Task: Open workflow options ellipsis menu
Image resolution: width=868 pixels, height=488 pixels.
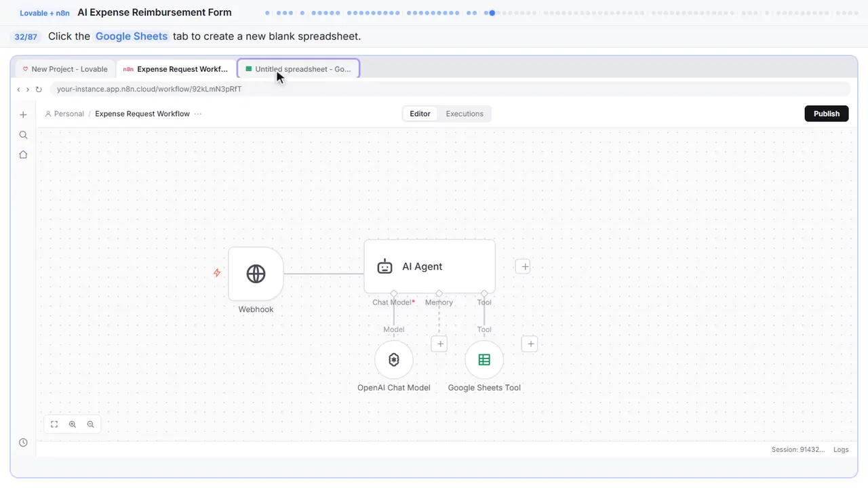Action: 198,114
